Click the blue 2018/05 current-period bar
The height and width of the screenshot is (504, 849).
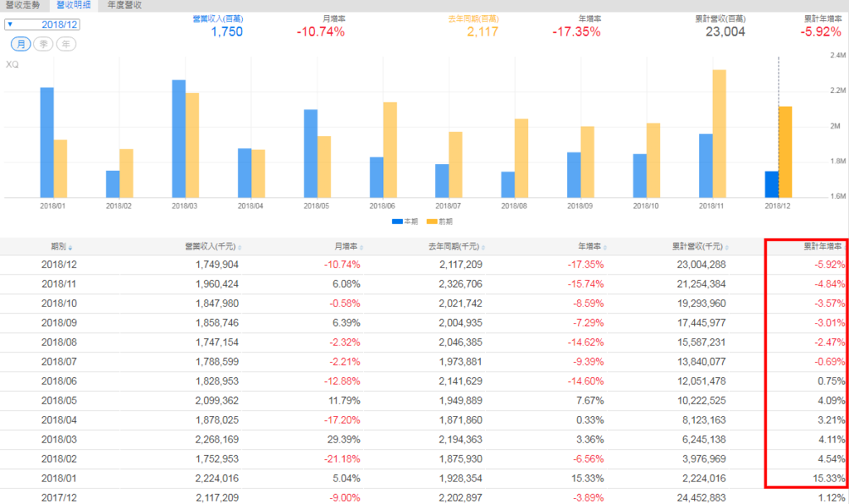(x=311, y=153)
